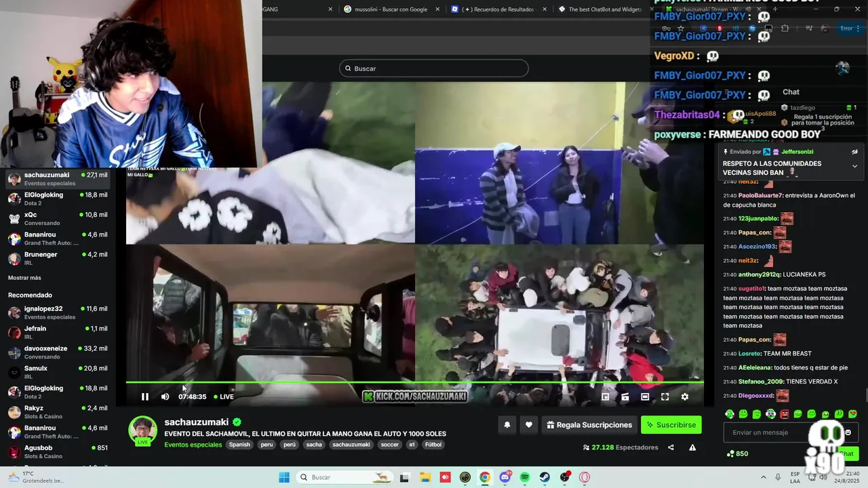The height and width of the screenshot is (488, 868).
Task: Open Discord from taskbar
Action: click(x=505, y=477)
